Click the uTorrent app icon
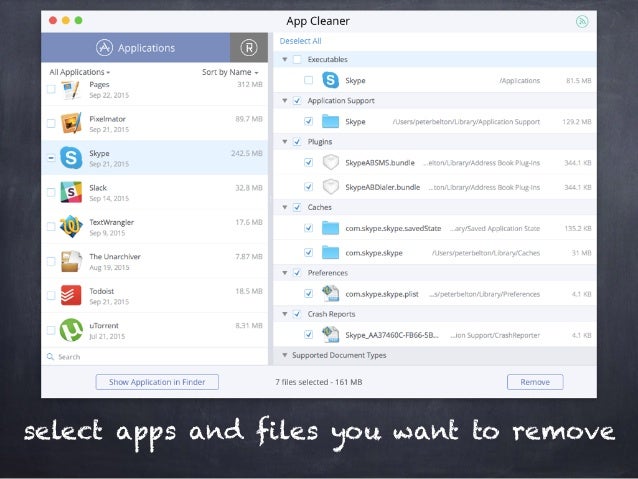The height and width of the screenshot is (479, 638). (x=71, y=330)
